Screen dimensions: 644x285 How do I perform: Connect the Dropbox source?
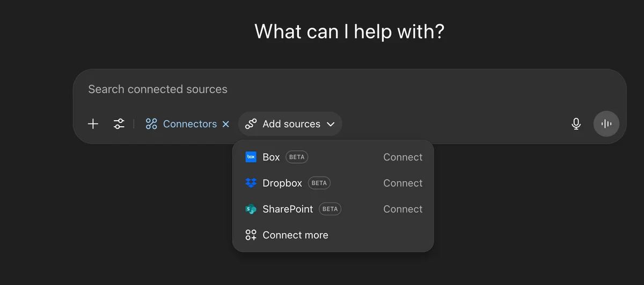point(403,183)
